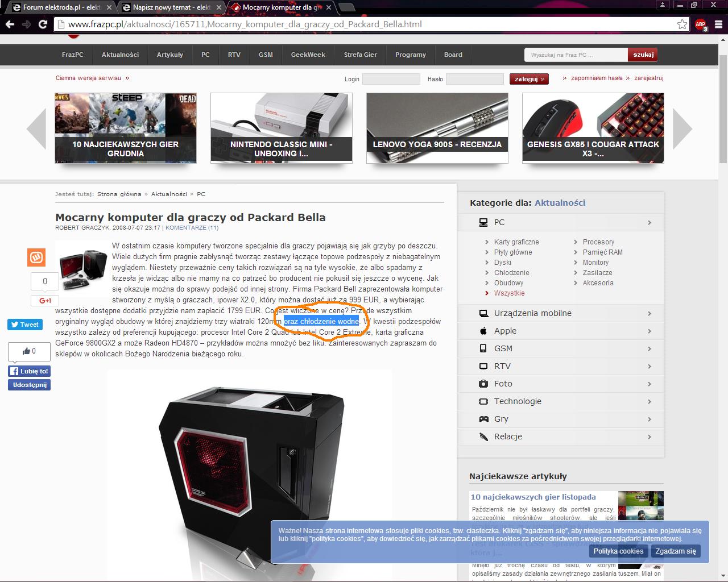This screenshot has width=728, height=582.
Task: Bookmark page with the star icon
Action: coord(682,24)
